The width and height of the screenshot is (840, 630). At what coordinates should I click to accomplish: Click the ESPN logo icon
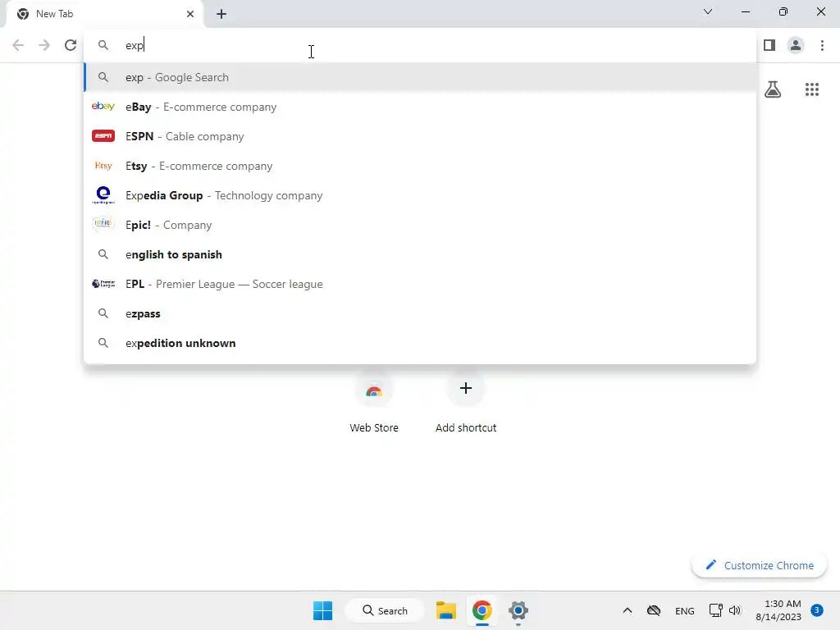(x=103, y=135)
